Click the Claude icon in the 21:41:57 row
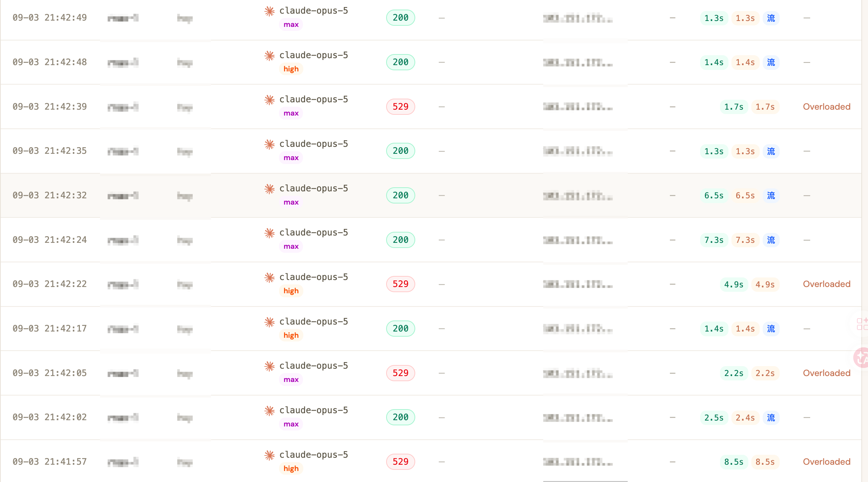The height and width of the screenshot is (482, 868). (269, 455)
